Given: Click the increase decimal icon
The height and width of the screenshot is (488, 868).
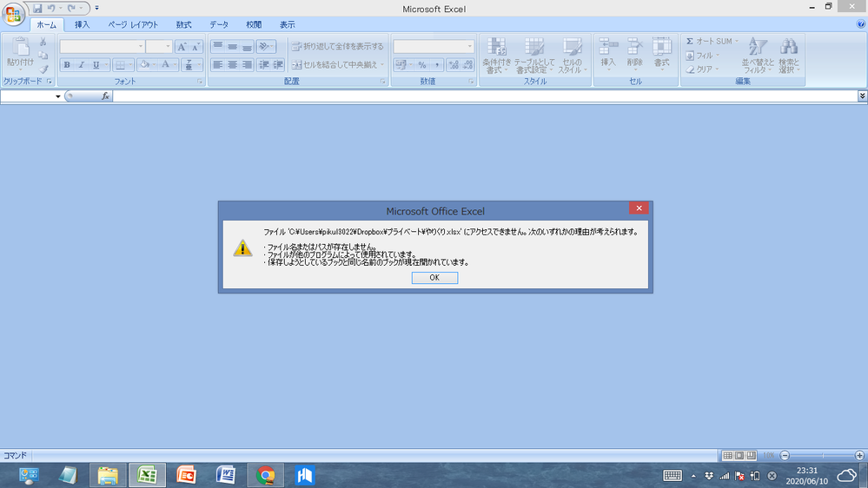Looking at the screenshot, I should [x=454, y=65].
